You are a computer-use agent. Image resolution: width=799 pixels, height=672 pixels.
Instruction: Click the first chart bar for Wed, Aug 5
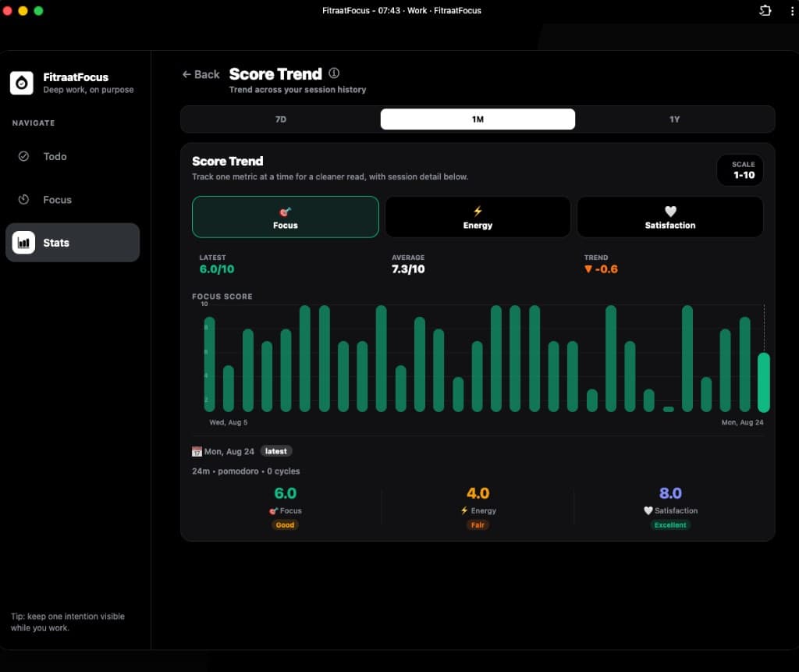(x=209, y=364)
